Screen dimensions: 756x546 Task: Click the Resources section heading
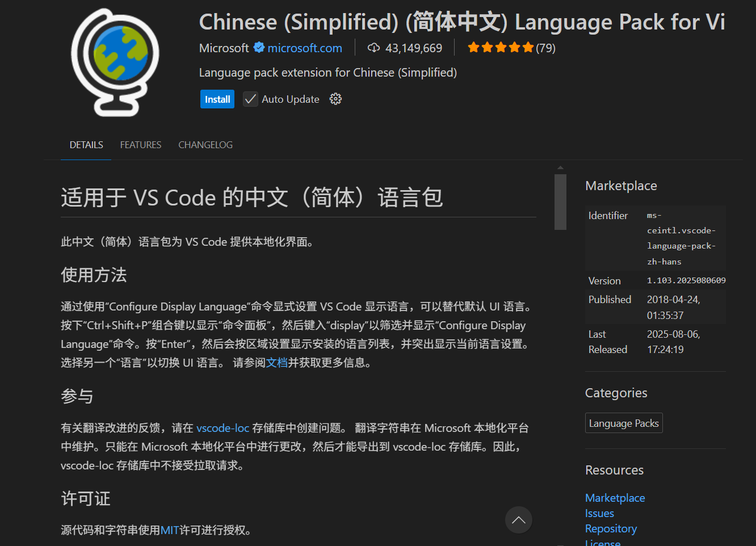click(614, 470)
